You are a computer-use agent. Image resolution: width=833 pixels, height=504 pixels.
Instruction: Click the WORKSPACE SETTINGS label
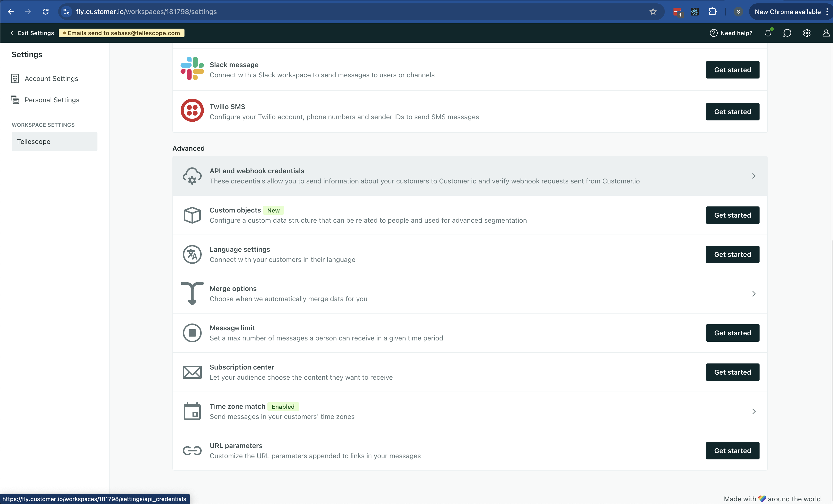[x=43, y=125]
